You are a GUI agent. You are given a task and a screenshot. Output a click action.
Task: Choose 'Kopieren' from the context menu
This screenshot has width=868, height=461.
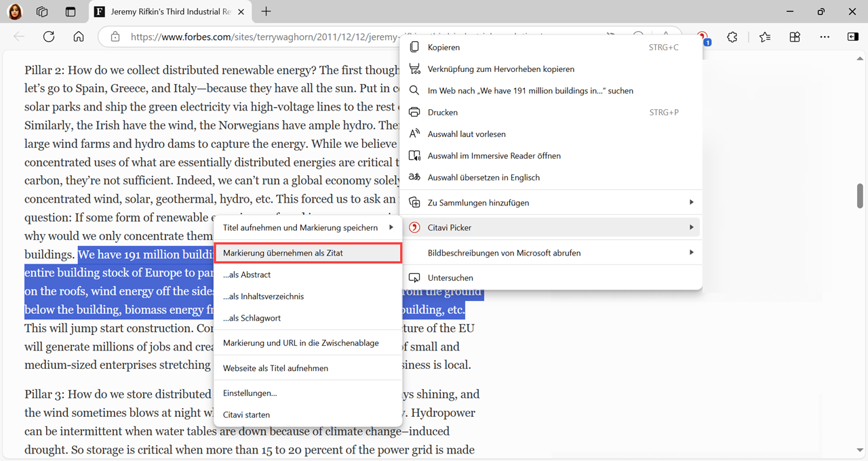(444, 47)
